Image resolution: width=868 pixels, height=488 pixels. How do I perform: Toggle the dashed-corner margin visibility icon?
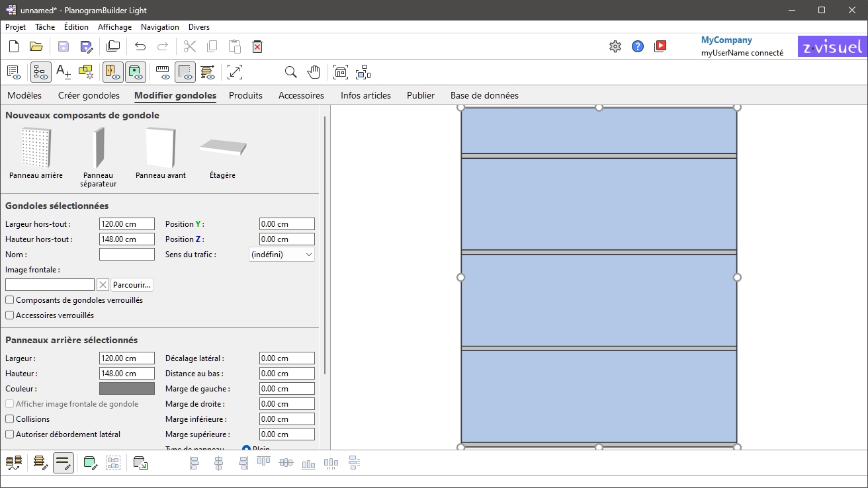(x=185, y=72)
